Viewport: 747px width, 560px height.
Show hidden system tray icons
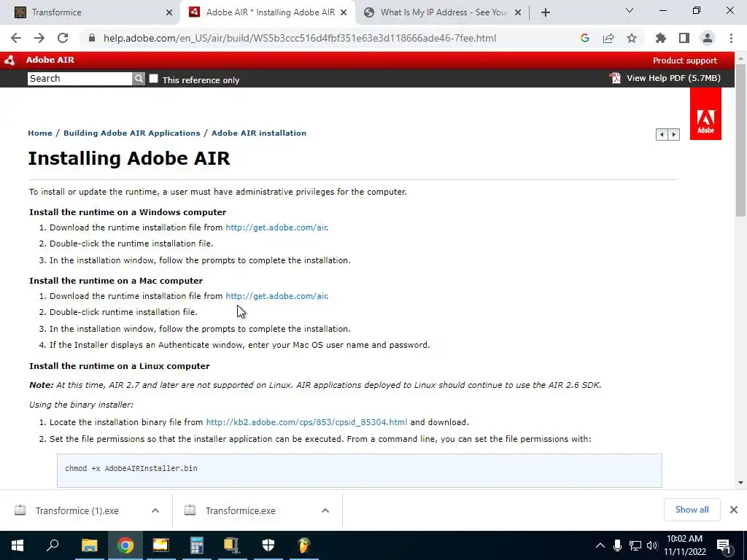pyautogui.click(x=600, y=545)
